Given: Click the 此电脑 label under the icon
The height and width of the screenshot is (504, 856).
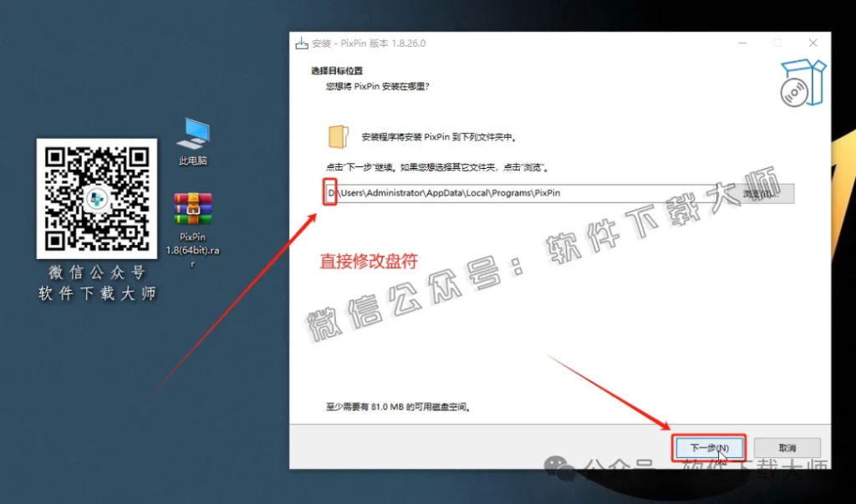Looking at the screenshot, I should coord(192,161).
